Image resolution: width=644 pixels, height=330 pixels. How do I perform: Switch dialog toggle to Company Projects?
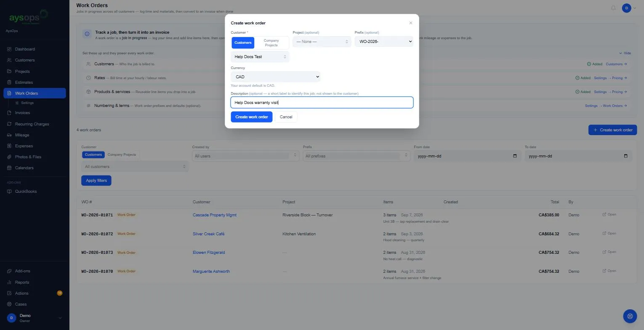(271, 43)
